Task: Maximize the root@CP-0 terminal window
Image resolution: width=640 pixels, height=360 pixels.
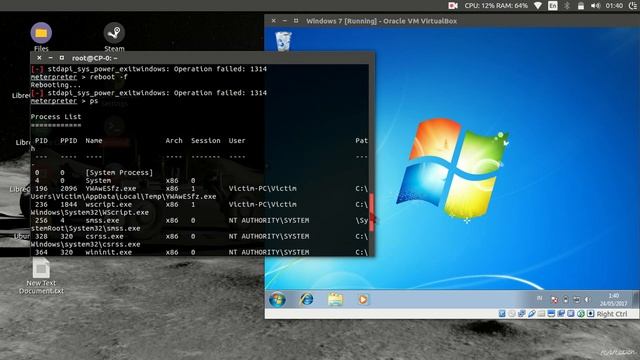Action: point(62,58)
